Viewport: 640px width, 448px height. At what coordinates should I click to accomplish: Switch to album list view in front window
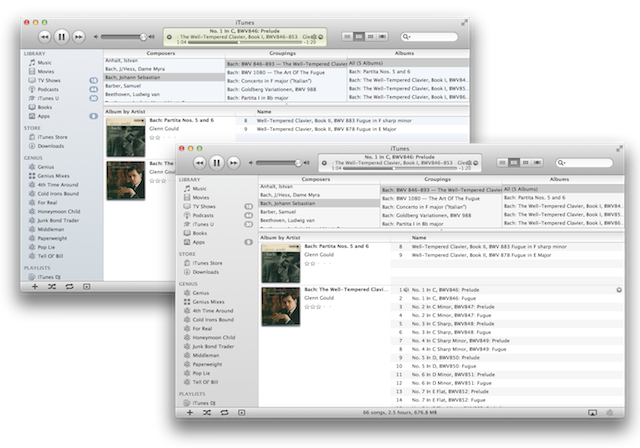(514, 162)
